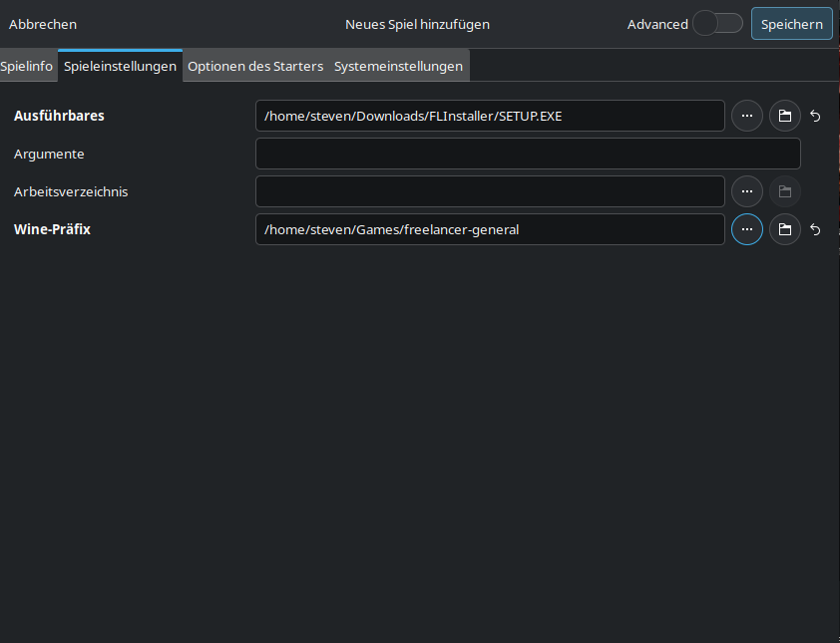
Task: Open the file browser for Ausführbares
Action: pyautogui.click(x=746, y=116)
